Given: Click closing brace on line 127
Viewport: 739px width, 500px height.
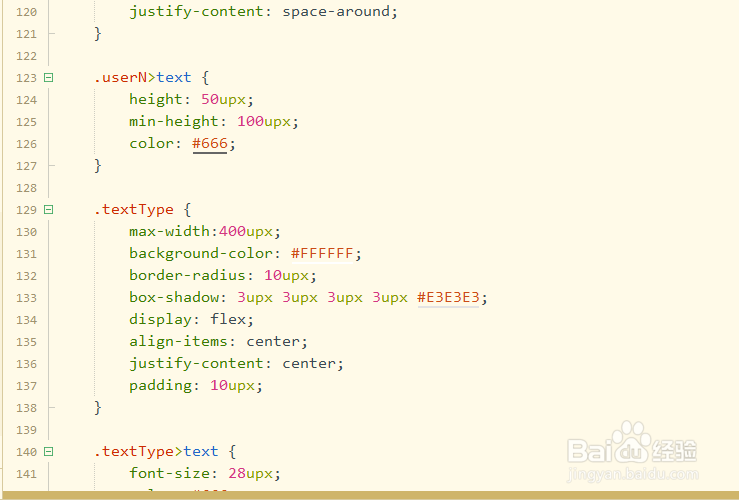Looking at the screenshot, I should coord(98,165).
